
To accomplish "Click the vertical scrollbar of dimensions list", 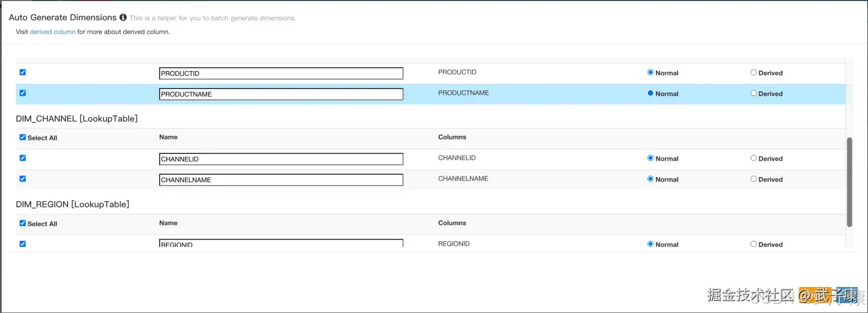I will (x=849, y=182).
